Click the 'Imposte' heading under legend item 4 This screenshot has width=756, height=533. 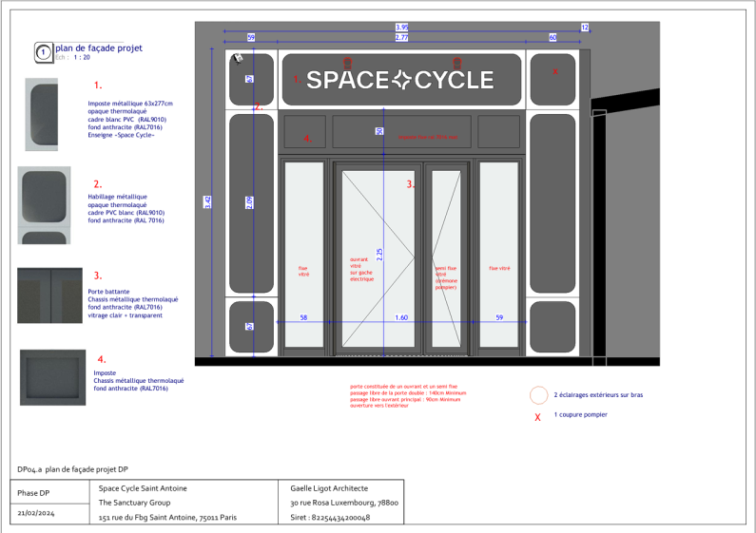105,373
